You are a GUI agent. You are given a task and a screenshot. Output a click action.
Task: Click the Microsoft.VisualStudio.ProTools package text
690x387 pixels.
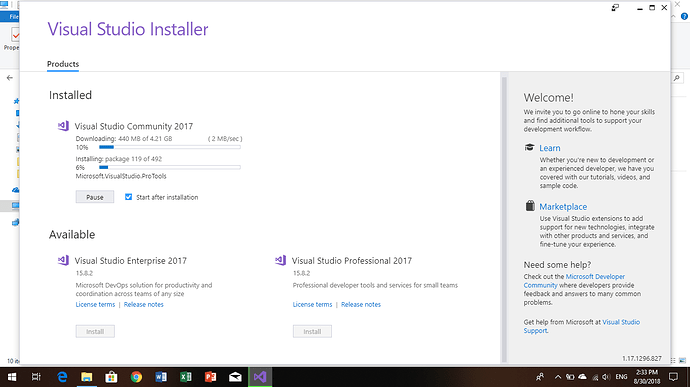click(x=121, y=176)
